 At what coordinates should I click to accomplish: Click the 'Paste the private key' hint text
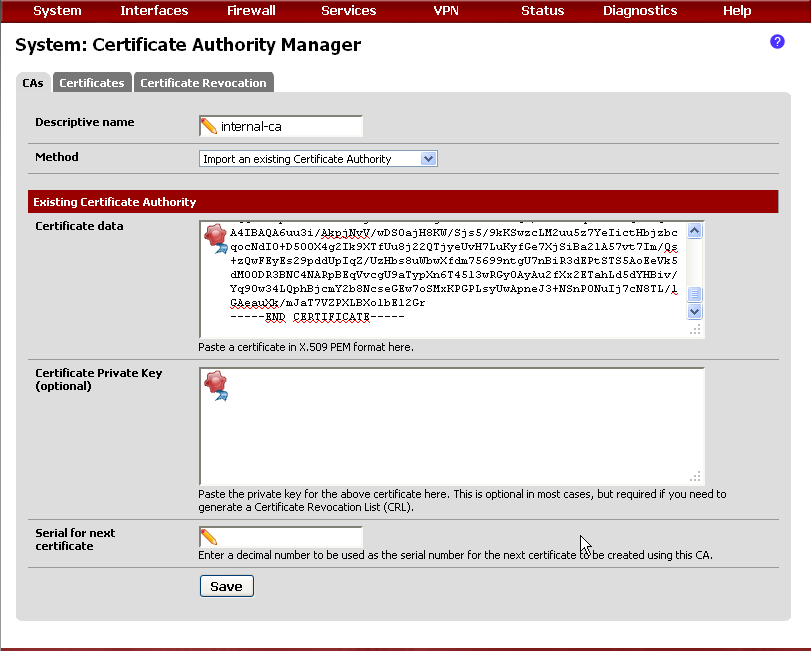462,501
